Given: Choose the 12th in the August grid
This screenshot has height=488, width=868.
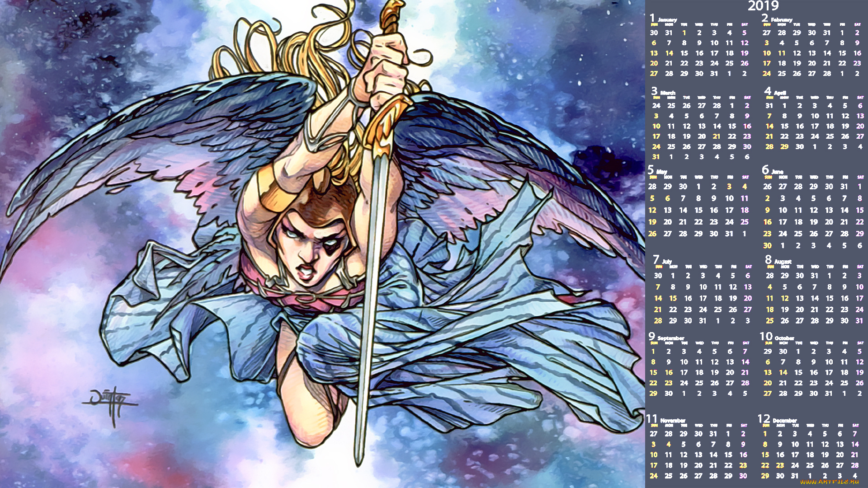Looking at the screenshot, I should 784,298.
